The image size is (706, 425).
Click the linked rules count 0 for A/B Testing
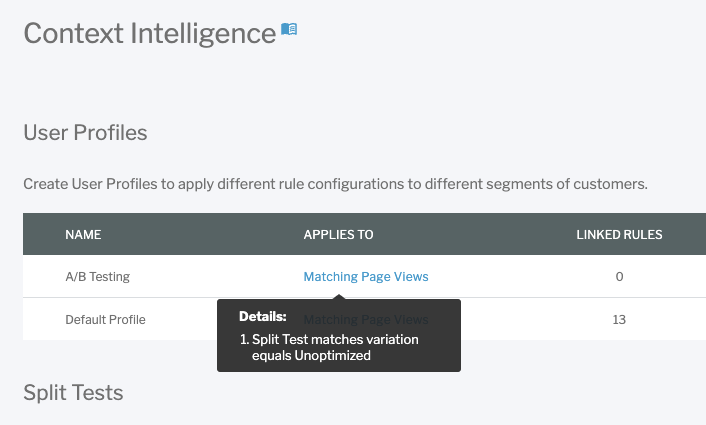(x=619, y=276)
